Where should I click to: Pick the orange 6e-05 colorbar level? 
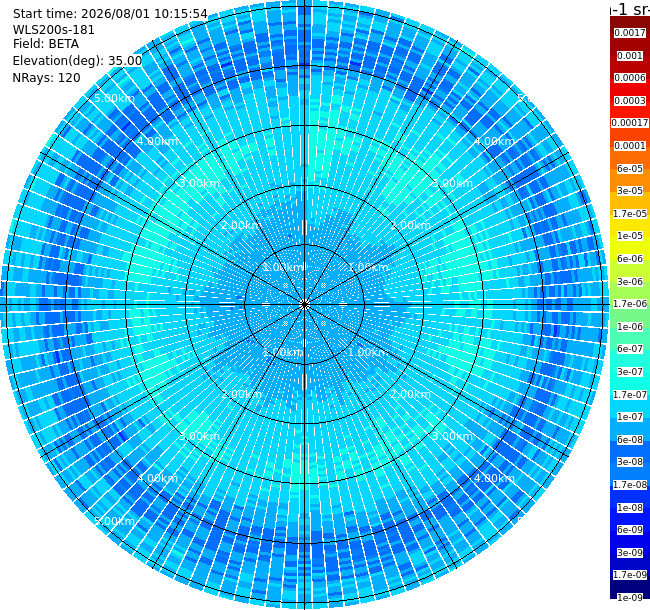pos(630,169)
